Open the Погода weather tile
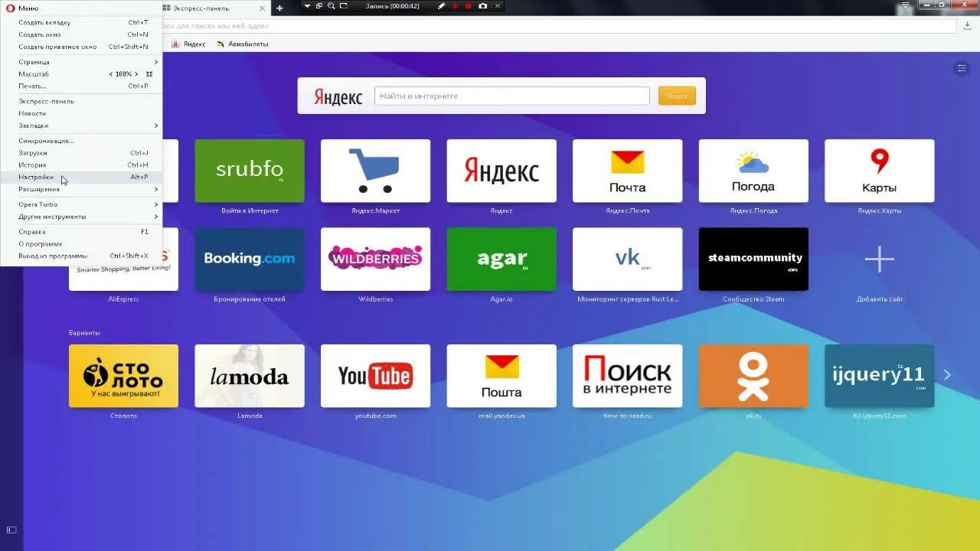Viewport: 980px width, 551px height. (753, 171)
